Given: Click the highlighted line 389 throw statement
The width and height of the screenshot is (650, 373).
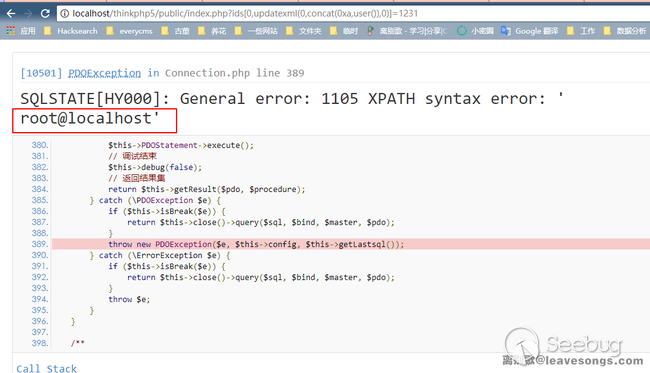Looking at the screenshot, I should coord(256,244).
